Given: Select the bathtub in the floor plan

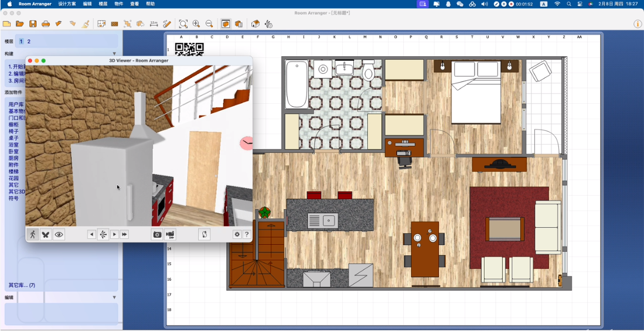Looking at the screenshot, I should [297, 84].
